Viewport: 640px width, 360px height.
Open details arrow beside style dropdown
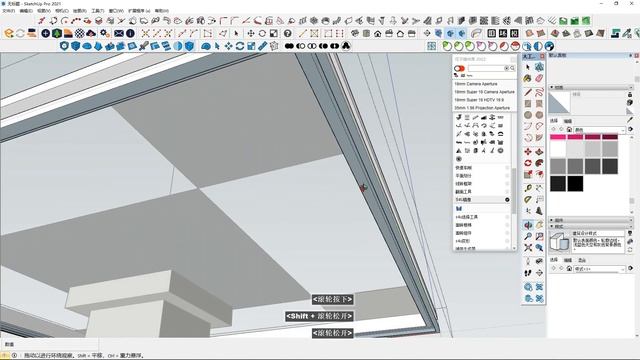631,269
